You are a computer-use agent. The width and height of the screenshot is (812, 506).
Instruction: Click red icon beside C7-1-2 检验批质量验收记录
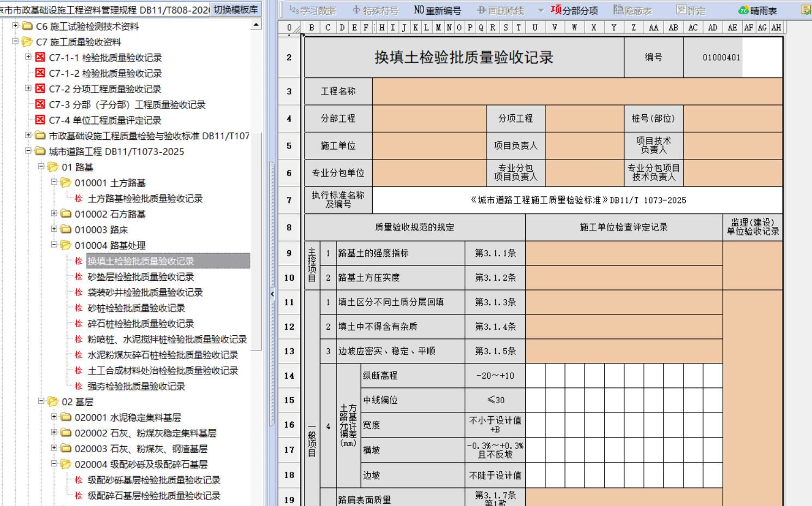click(x=40, y=73)
